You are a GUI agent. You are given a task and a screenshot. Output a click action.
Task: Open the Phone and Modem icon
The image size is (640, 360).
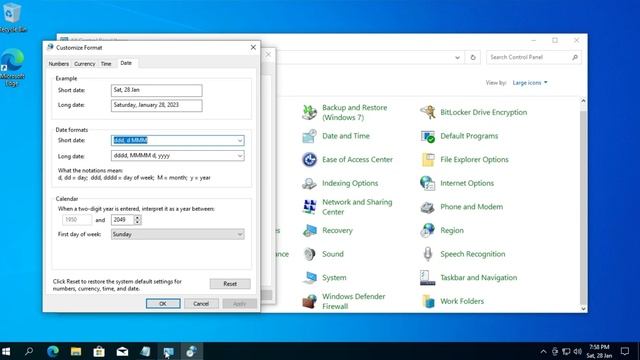point(427,207)
